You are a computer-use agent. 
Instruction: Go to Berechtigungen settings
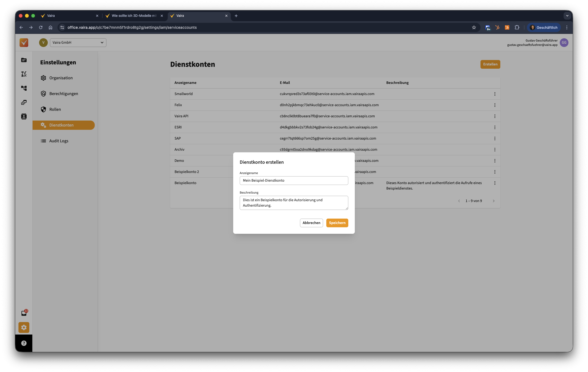point(64,94)
